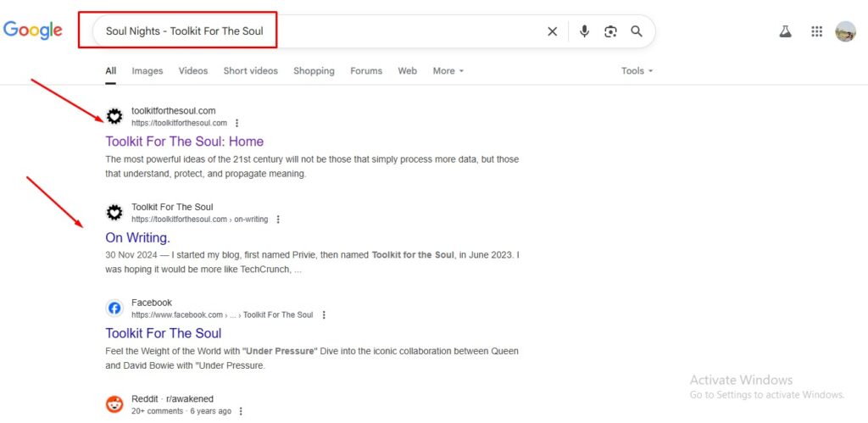
Task: Open three-dot menu for the on-writing result
Action: (278, 220)
